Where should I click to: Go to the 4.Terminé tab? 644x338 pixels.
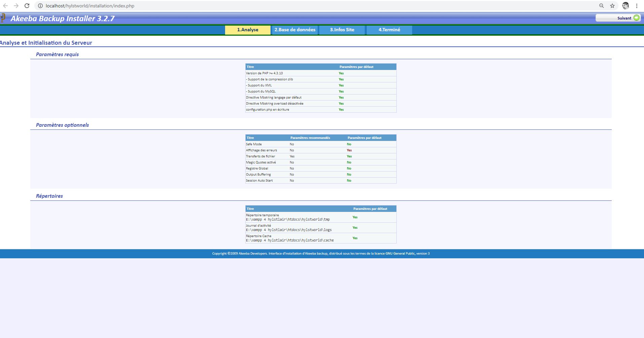(389, 30)
